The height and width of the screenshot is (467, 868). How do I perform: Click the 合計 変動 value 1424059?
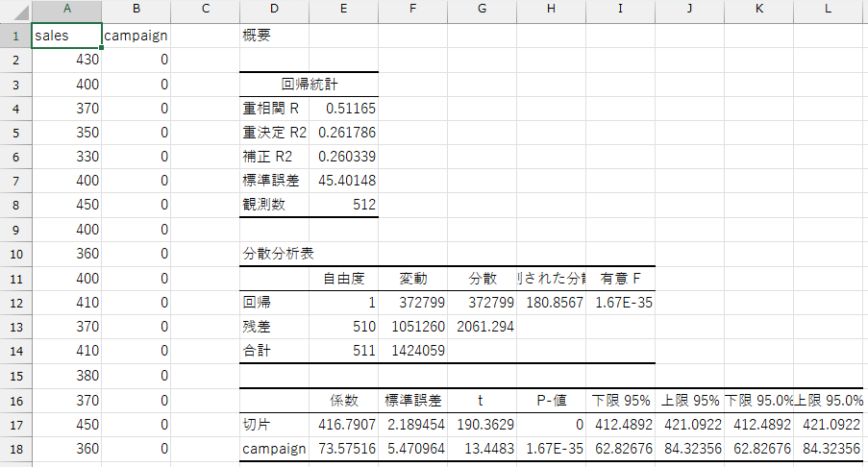click(x=412, y=351)
